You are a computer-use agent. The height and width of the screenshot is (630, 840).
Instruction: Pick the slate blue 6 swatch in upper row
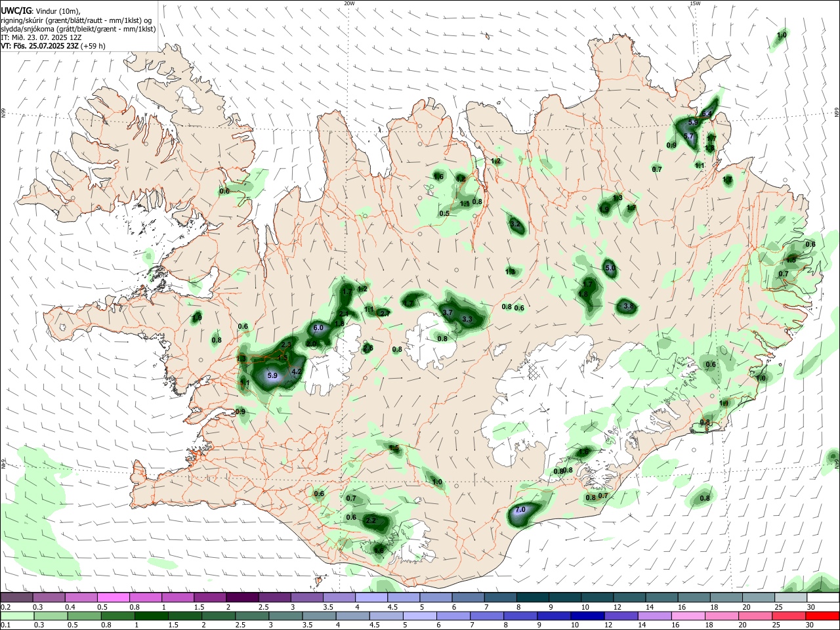[468, 598]
